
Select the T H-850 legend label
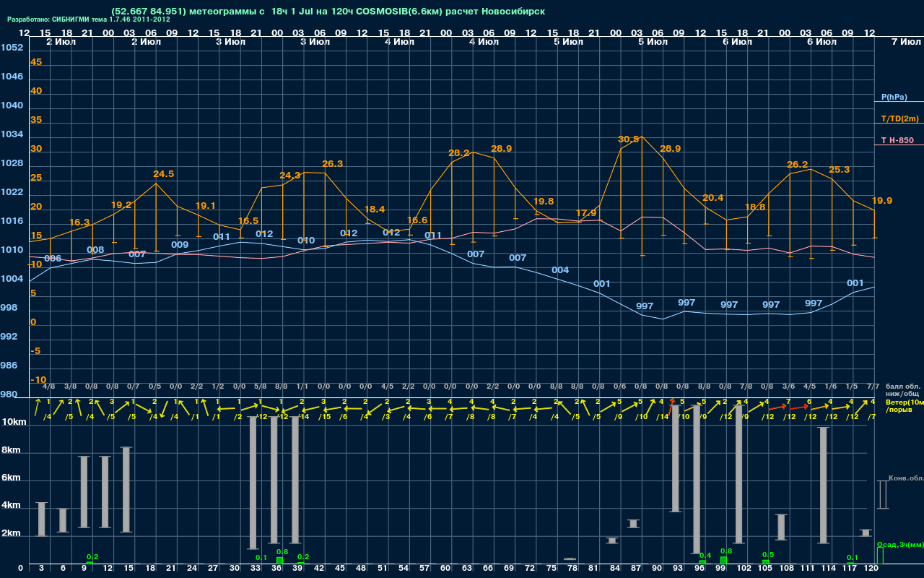[897, 140]
